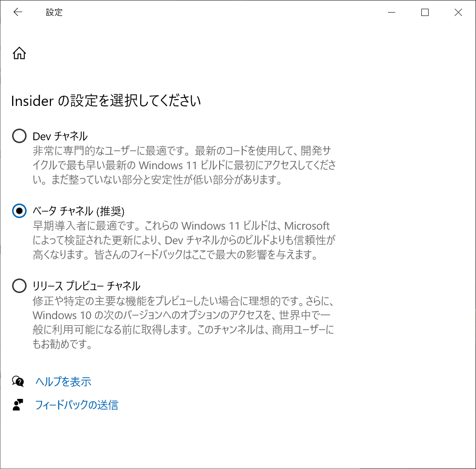The height and width of the screenshot is (469, 476).
Task: Open the Home icon
Action: pyautogui.click(x=19, y=53)
